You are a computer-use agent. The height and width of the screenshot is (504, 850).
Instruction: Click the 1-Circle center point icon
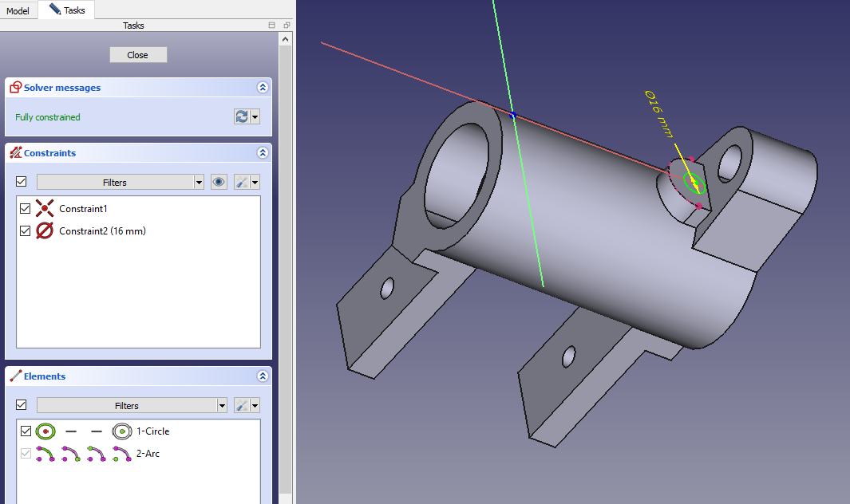[x=121, y=431]
